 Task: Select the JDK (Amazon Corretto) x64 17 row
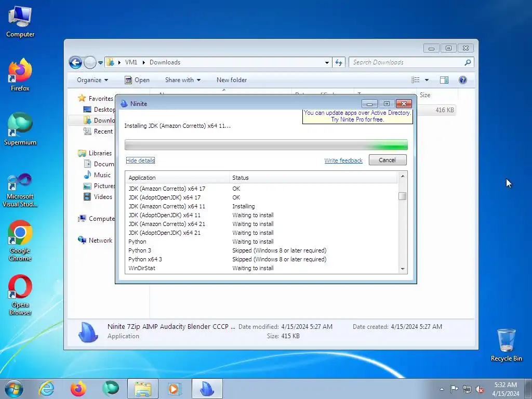click(261, 189)
